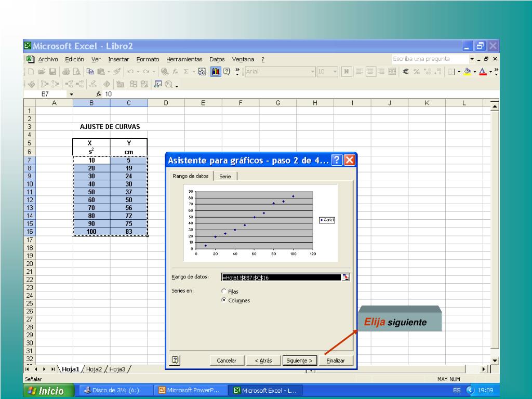This screenshot has width=532, height=399.
Task: Click the Print Preview icon
Action: point(77,71)
